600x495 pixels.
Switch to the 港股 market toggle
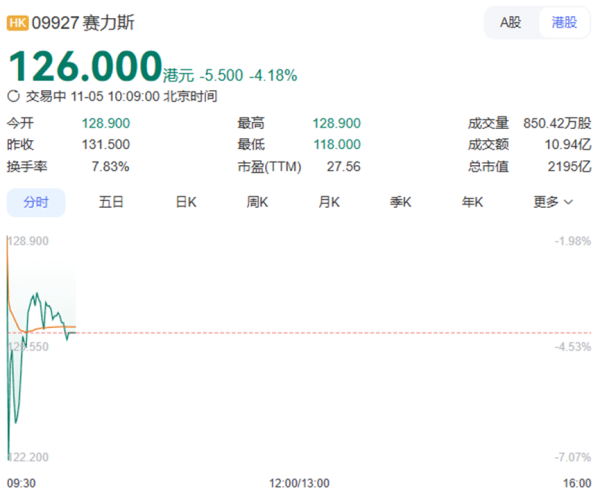click(x=564, y=23)
